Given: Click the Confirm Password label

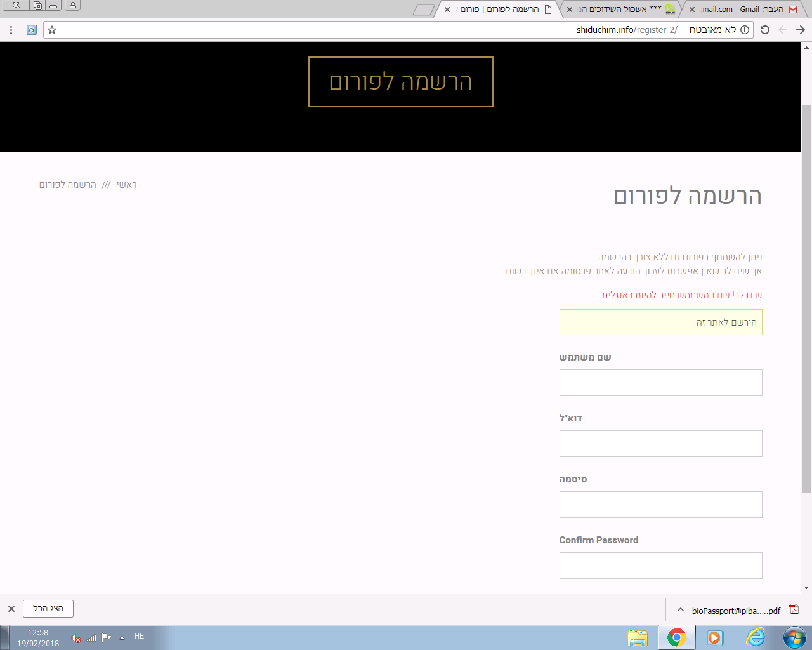Looking at the screenshot, I should tap(599, 540).
